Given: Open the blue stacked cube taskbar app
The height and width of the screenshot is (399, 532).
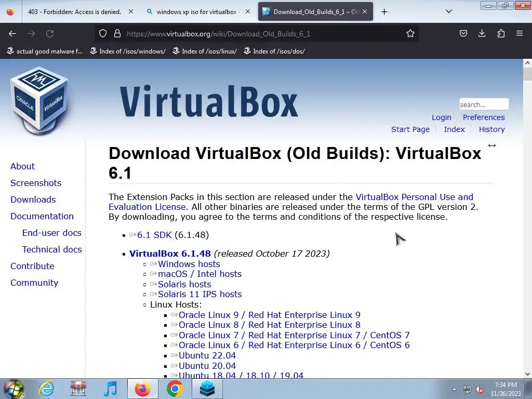Looking at the screenshot, I should [x=207, y=389].
